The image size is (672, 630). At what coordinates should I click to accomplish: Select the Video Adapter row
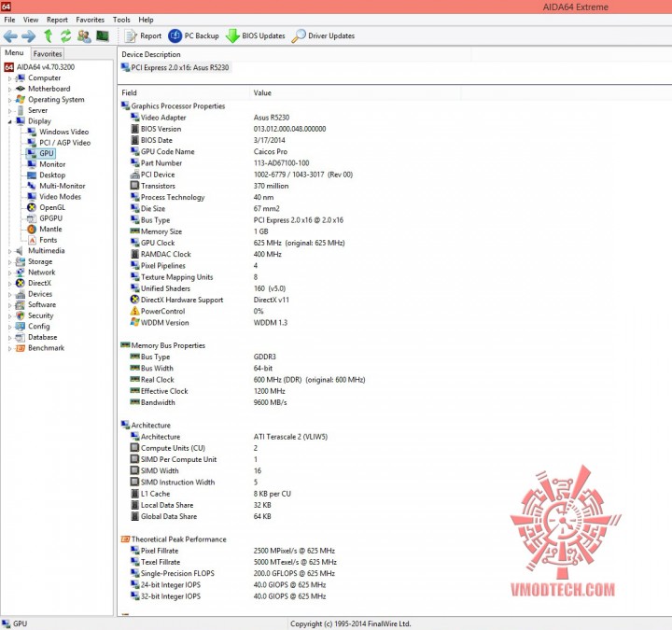click(210, 118)
